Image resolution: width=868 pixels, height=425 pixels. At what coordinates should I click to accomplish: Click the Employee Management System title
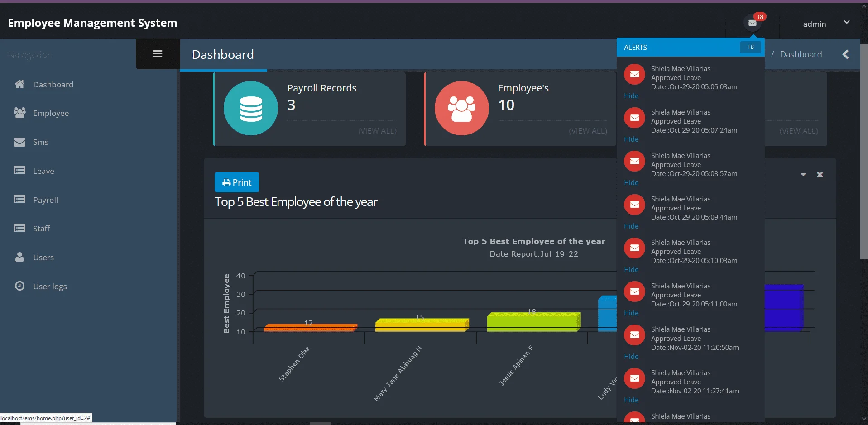coord(92,23)
